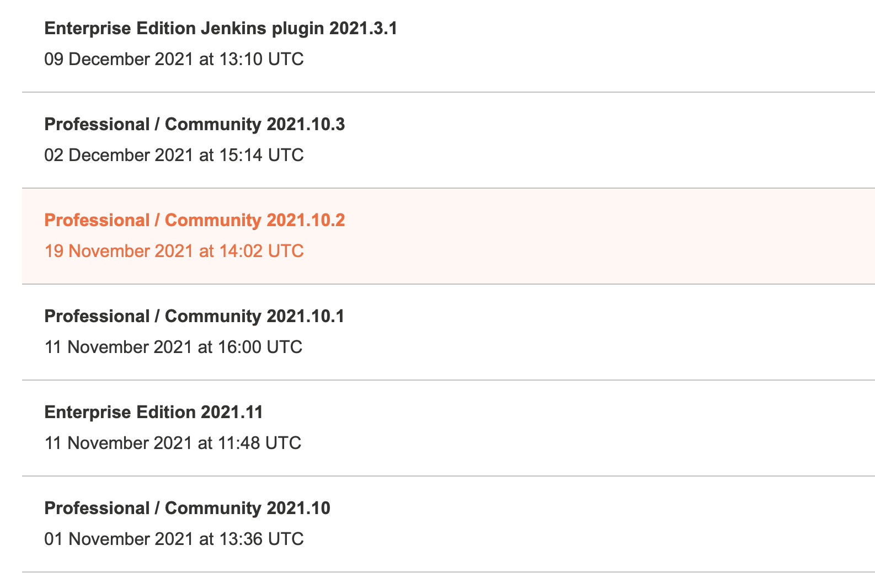Click the 01 November 2021 13:36 UTC date
This screenshot has width=875, height=588.
174,539
